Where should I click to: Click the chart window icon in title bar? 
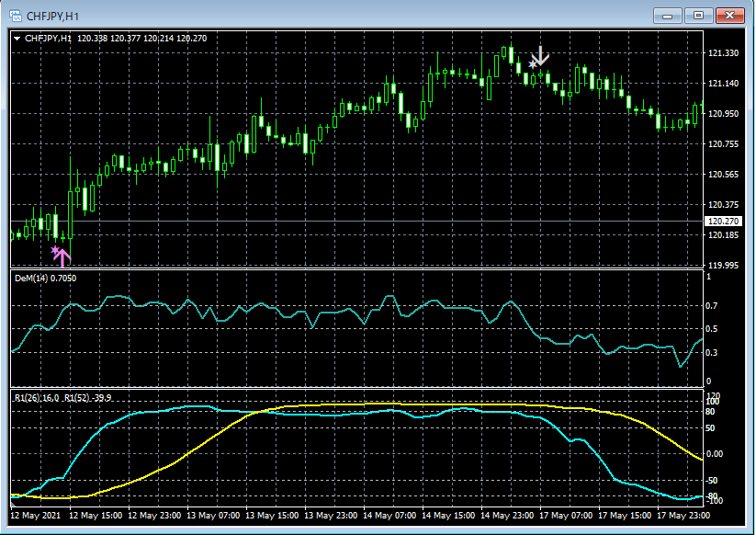pos(15,15)
